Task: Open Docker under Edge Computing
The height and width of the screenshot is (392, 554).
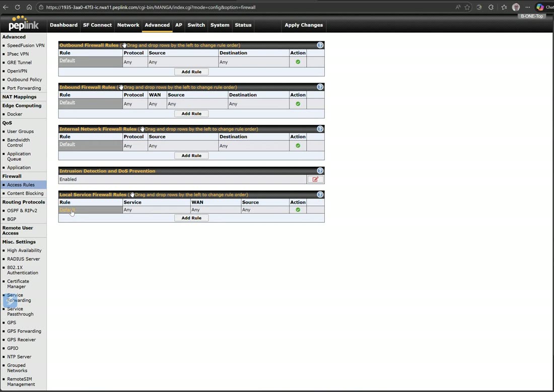Action: pos(15,114)
